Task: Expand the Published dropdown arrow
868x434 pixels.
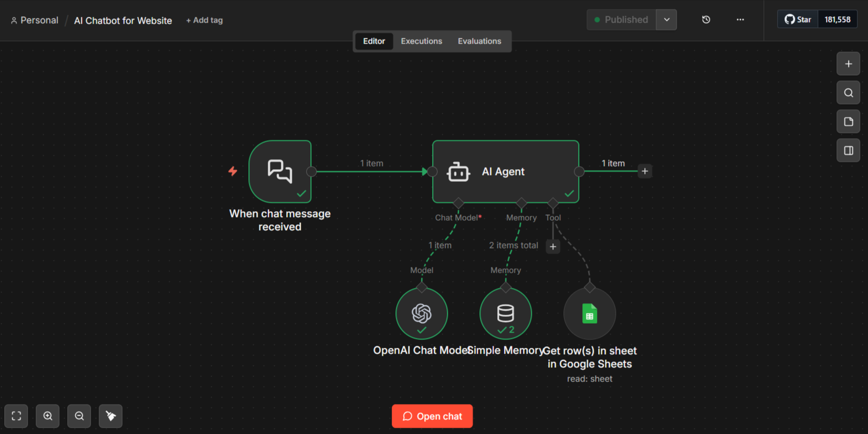Action: click(x=666, y=19)
